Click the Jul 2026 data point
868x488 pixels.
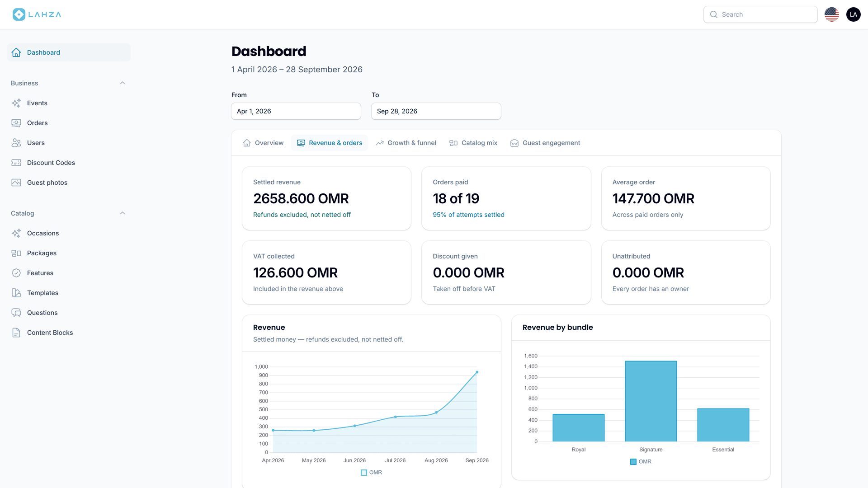tap(396, 417)
